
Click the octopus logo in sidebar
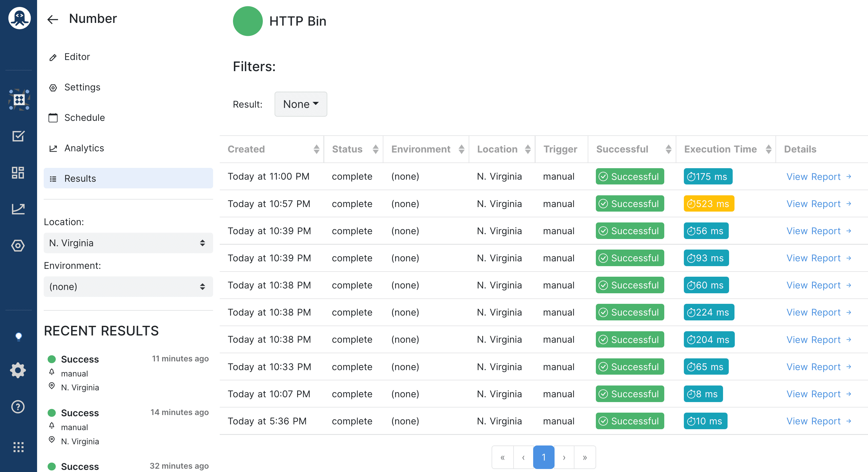(x=19, y=18)
